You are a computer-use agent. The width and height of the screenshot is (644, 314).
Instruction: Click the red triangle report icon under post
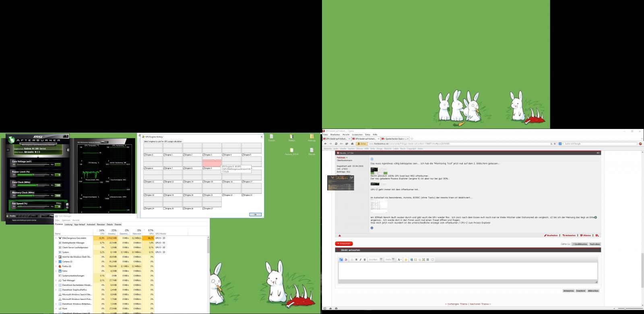(340, 235)
